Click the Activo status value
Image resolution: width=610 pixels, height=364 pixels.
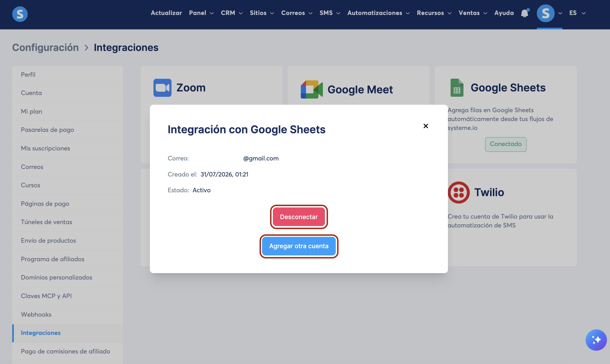tap(202, 190)
